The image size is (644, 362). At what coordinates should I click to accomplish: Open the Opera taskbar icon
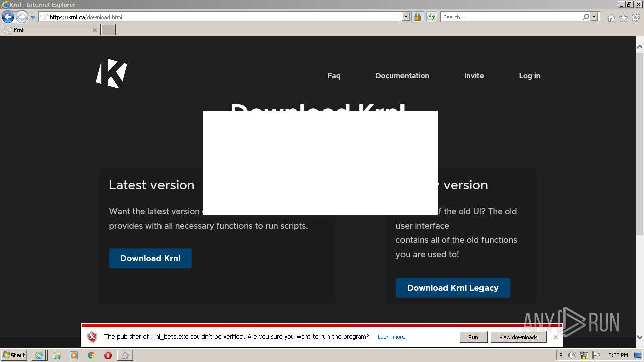point(108,355)
